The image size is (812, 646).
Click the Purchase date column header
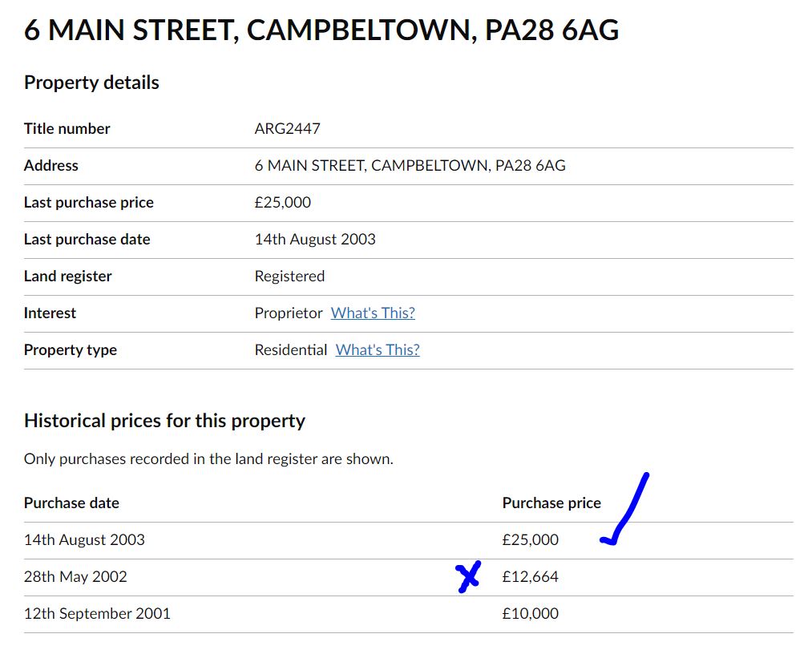point(71,503)
